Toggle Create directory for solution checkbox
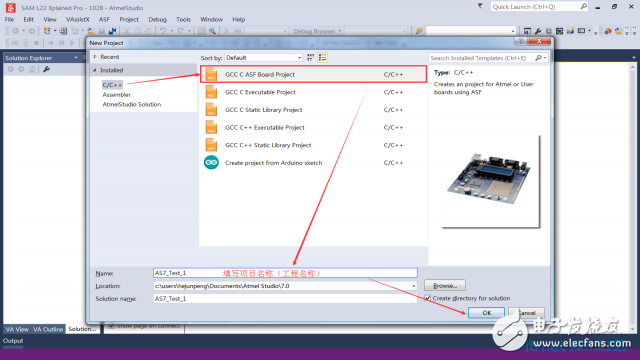The height and width of the screenshot is (360, 640). [427, 298]
